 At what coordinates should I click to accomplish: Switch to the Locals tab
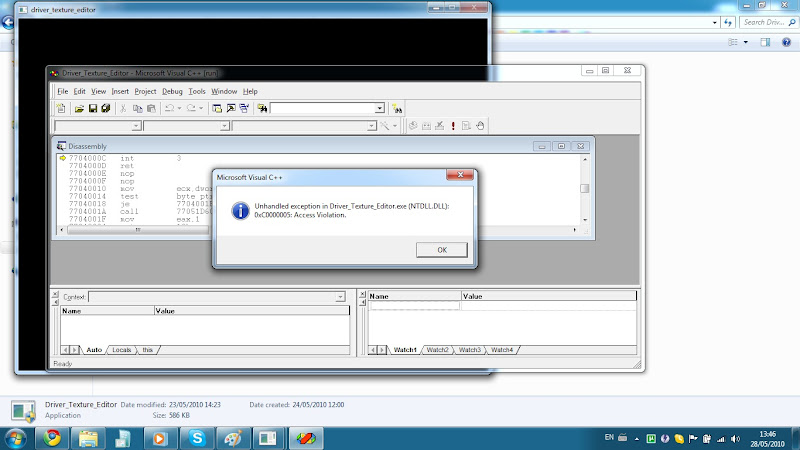coord(121,350)
